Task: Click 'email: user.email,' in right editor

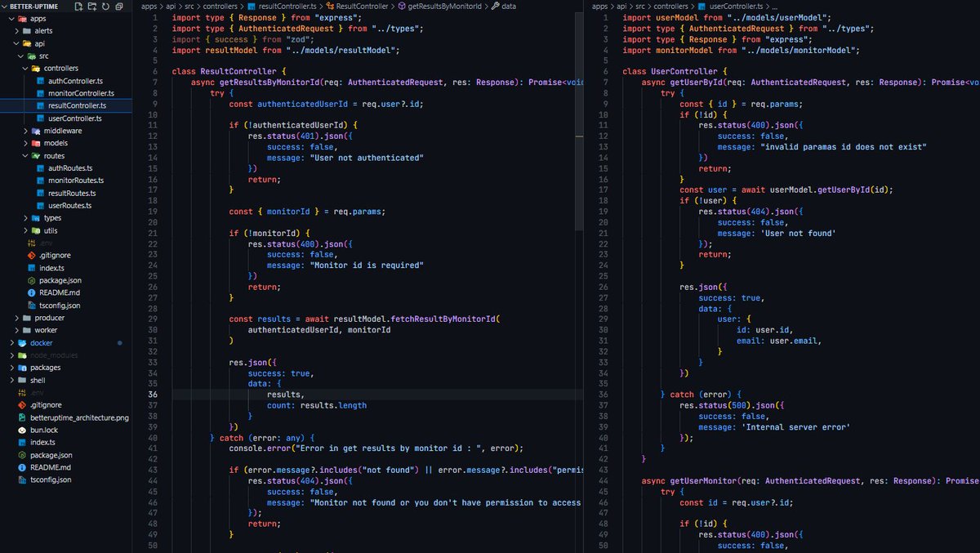Action: pos(779,341)
